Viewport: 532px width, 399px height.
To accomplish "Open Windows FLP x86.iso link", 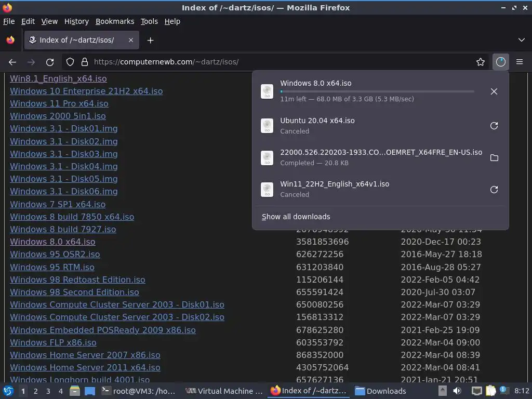I will [53, 343].
